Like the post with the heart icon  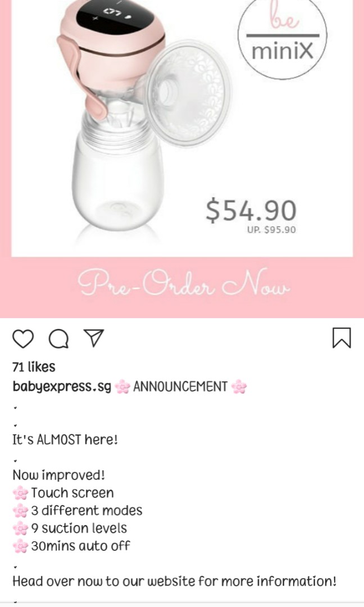23,339
